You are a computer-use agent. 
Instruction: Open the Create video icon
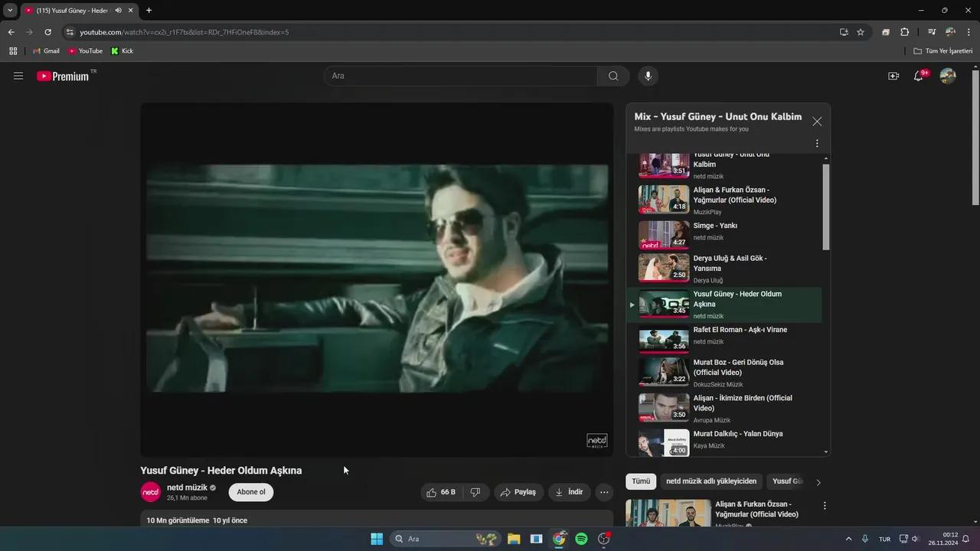tap(893, 76)
